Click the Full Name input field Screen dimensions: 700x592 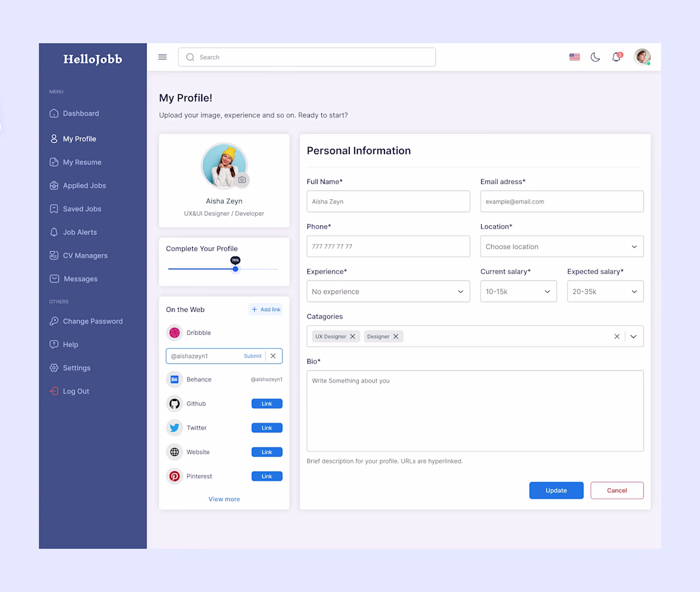(x=388, y=201)
